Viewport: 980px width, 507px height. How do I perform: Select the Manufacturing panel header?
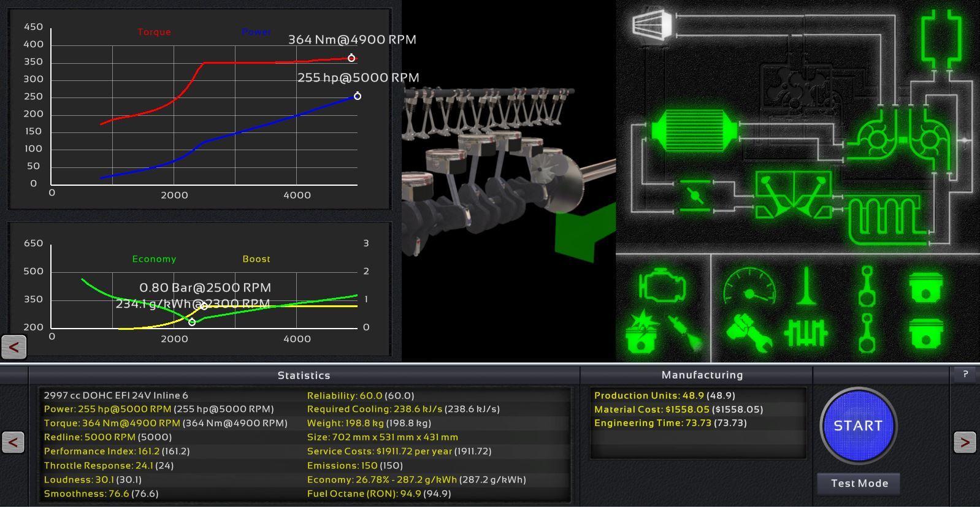[x=702, y=375]
